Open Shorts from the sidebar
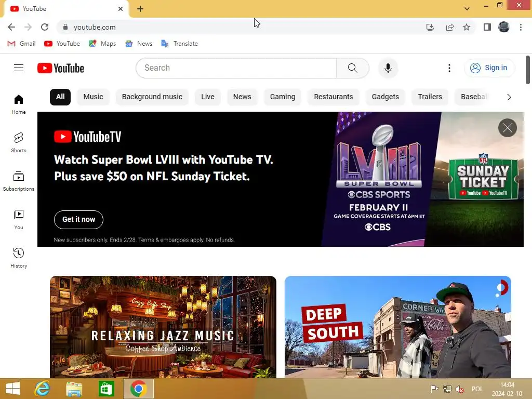 (x=19, y=142)
